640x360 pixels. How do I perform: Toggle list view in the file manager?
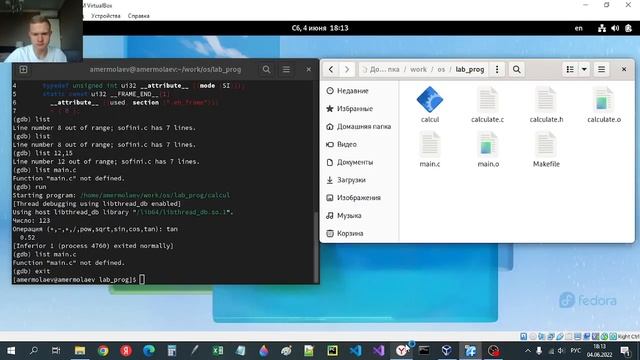click(570, 69)
